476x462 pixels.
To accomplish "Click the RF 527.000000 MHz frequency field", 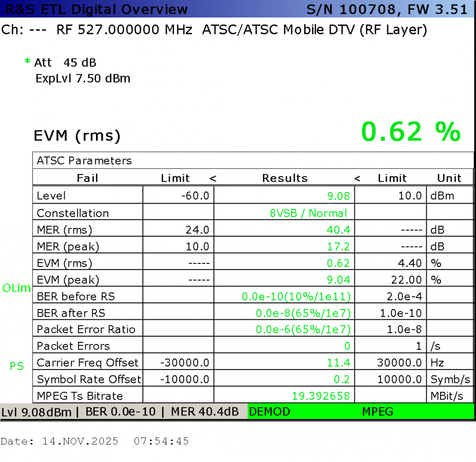I will [124, 30].
